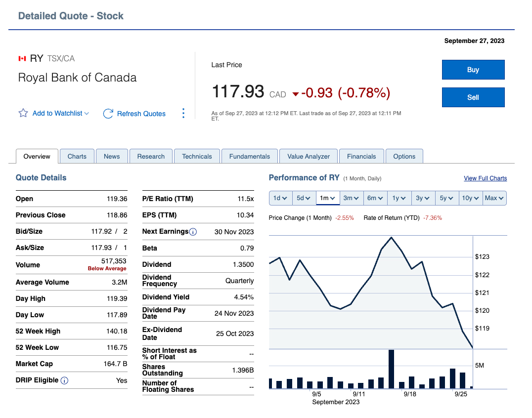532x418 pixels.
Task: Open the 1d timeframe dropdown
Action: pyautogui.click(x=281, y=198)
